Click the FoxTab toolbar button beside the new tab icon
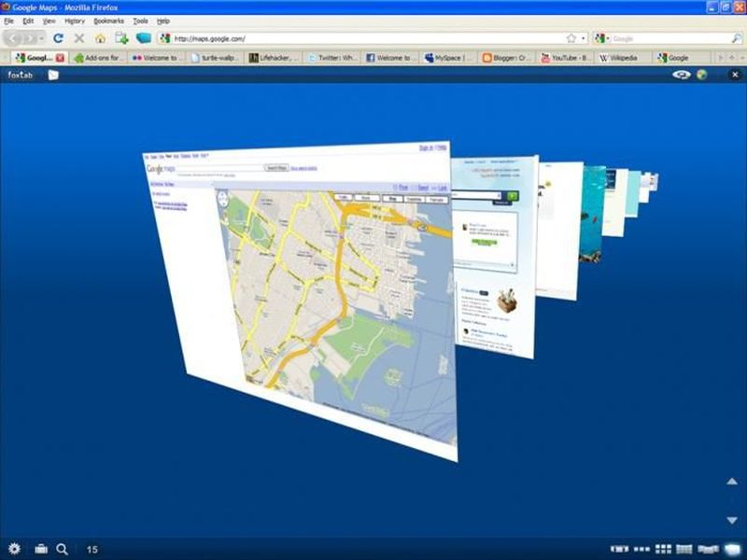The height and width of the screenshot is (560, 747). click(x=143, y=38)
